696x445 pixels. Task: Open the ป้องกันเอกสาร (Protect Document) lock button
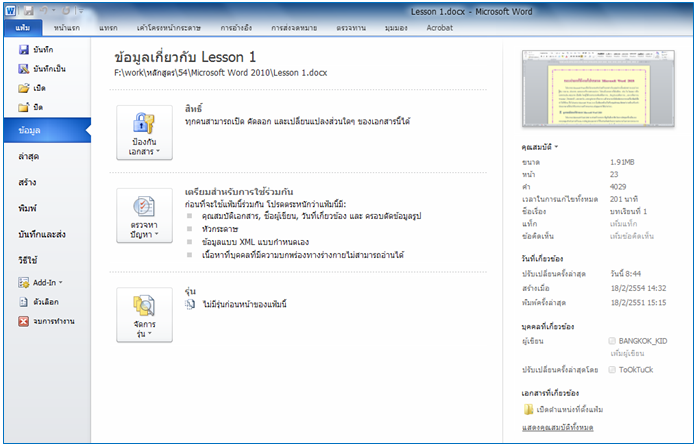(144, 133)
